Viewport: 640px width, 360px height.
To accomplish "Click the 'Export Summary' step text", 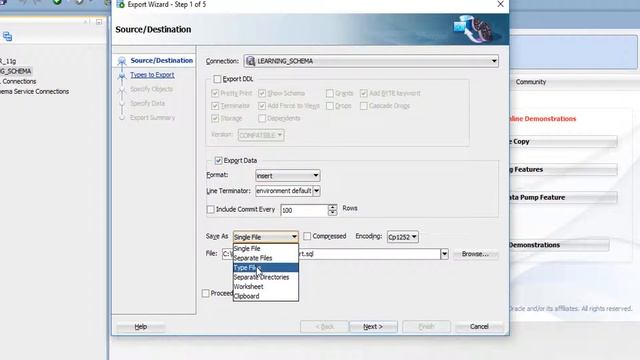I will 153,118.
